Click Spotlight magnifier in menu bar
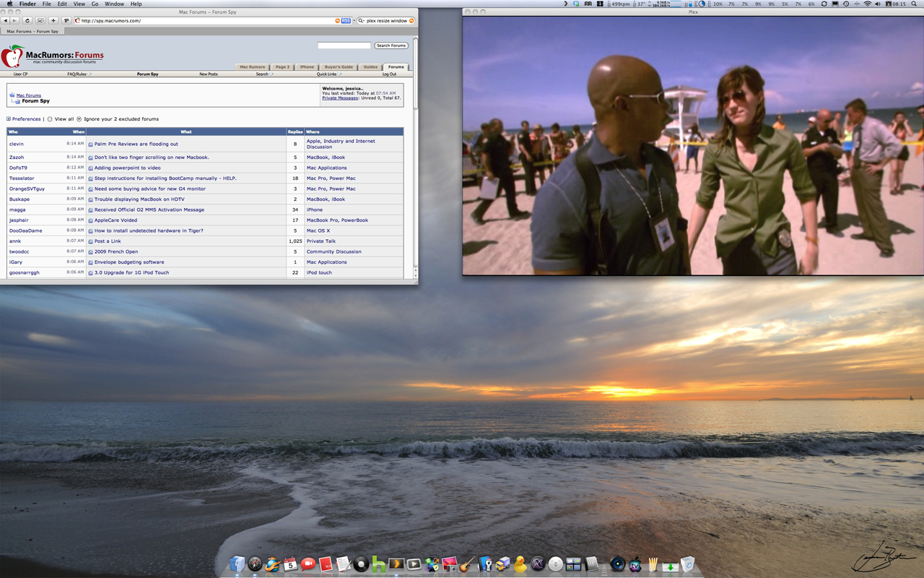Viewport: 924px width, 578px height. (915, 4)
